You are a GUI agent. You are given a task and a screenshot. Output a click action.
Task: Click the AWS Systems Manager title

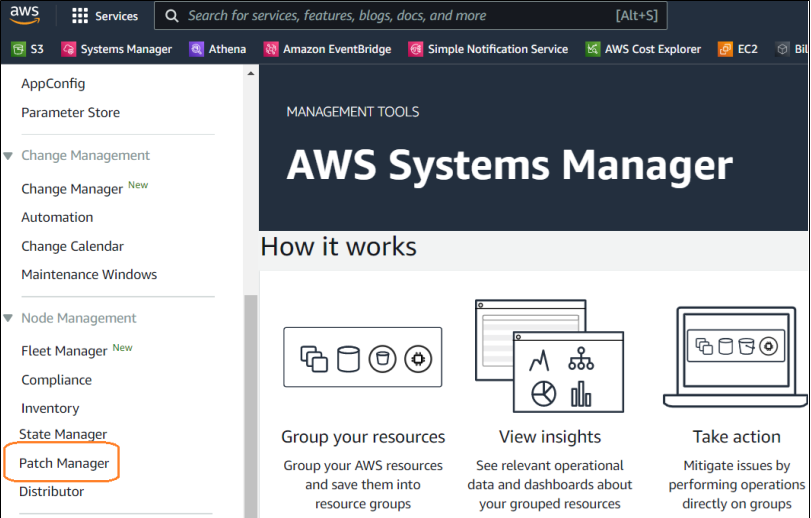point(510,165)
